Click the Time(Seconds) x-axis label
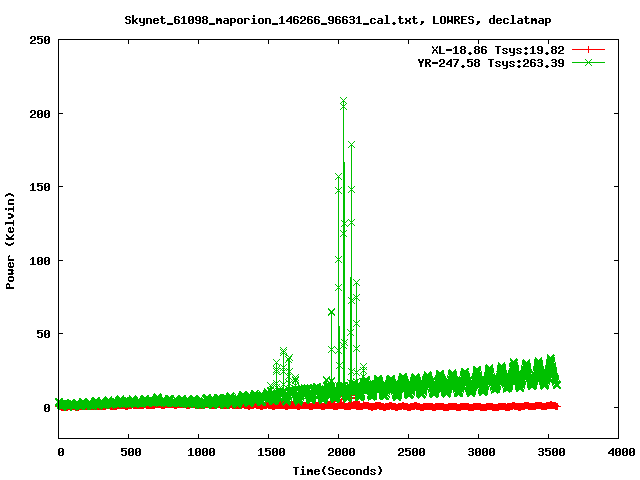640x480 pixels. point(338,470)
